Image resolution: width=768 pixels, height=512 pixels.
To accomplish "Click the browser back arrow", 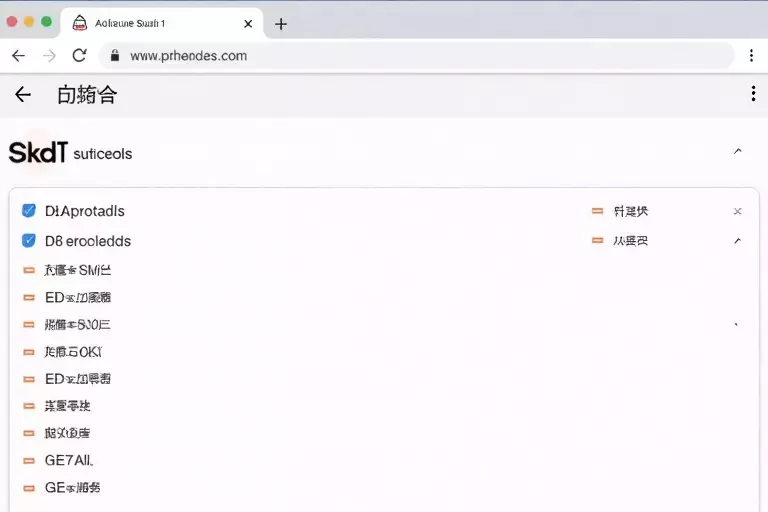I will 19,56.
